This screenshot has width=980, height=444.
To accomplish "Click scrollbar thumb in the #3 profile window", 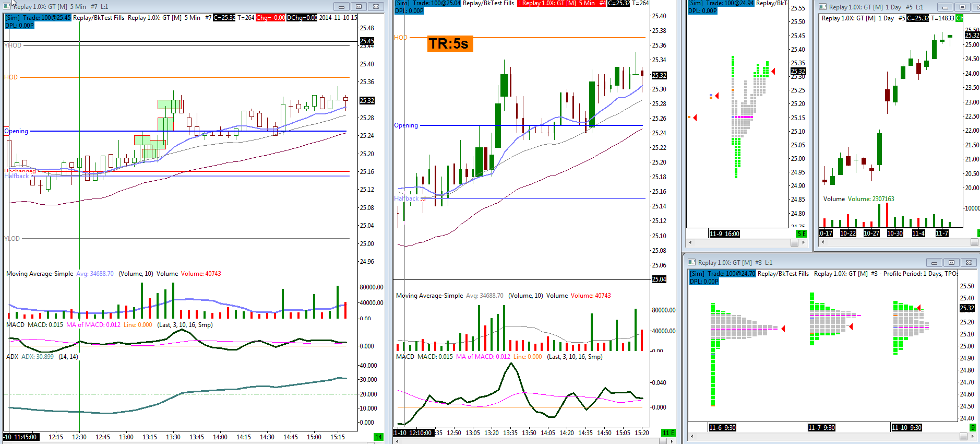I will 964,436.
